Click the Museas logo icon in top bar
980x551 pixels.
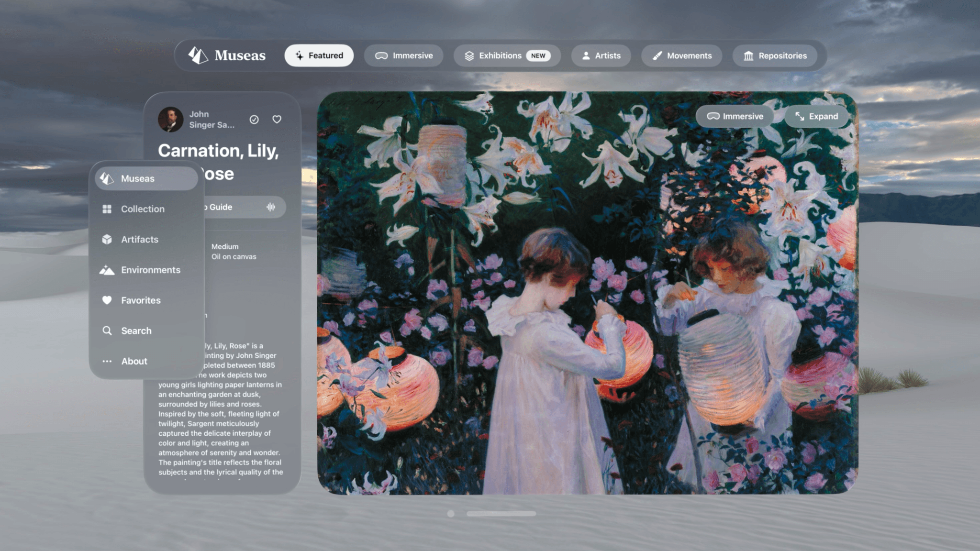click(198, 55)
